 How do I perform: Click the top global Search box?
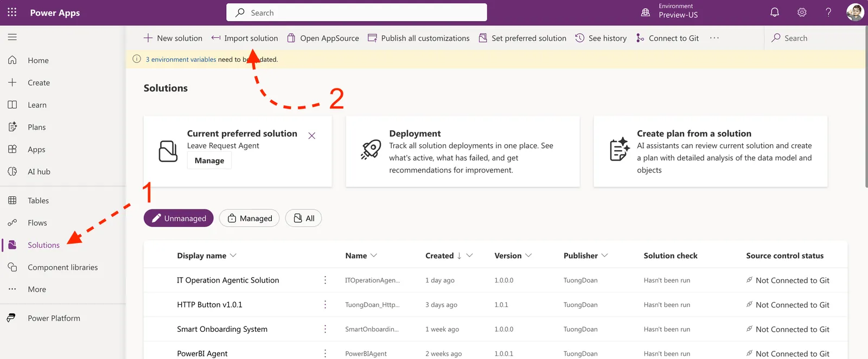(356, 12)
